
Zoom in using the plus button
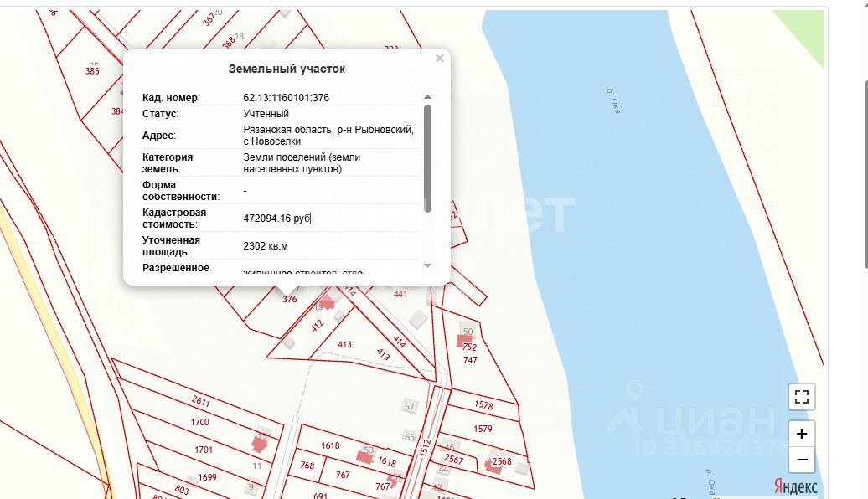802,434
